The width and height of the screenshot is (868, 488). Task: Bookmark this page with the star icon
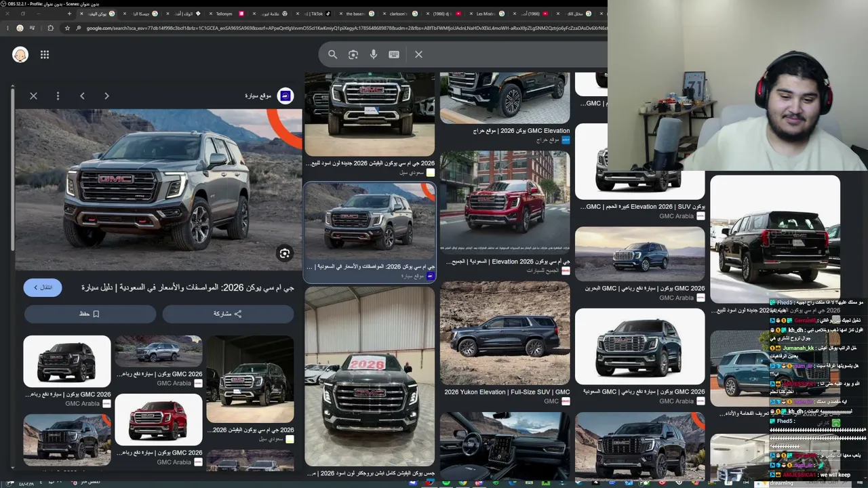(67, 28)
